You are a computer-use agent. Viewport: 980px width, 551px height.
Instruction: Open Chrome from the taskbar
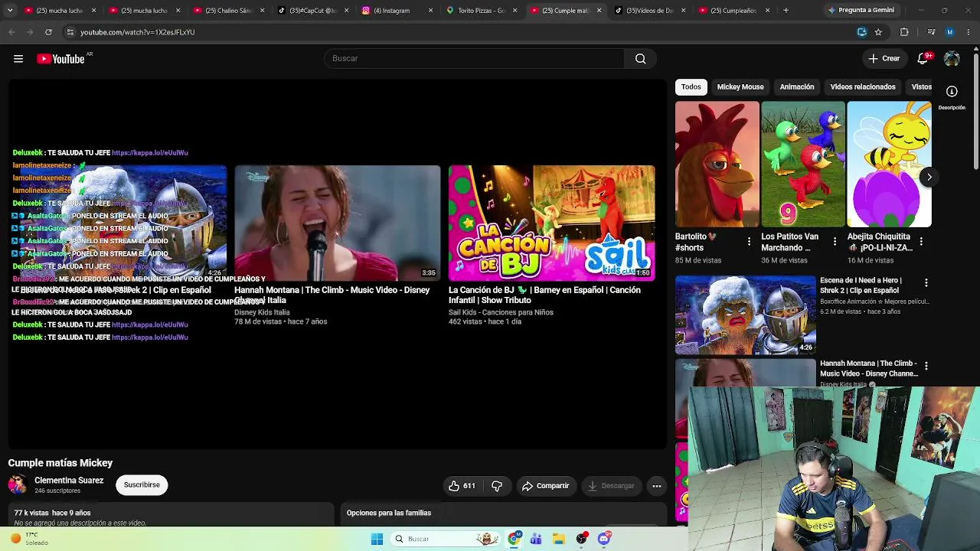514,539
